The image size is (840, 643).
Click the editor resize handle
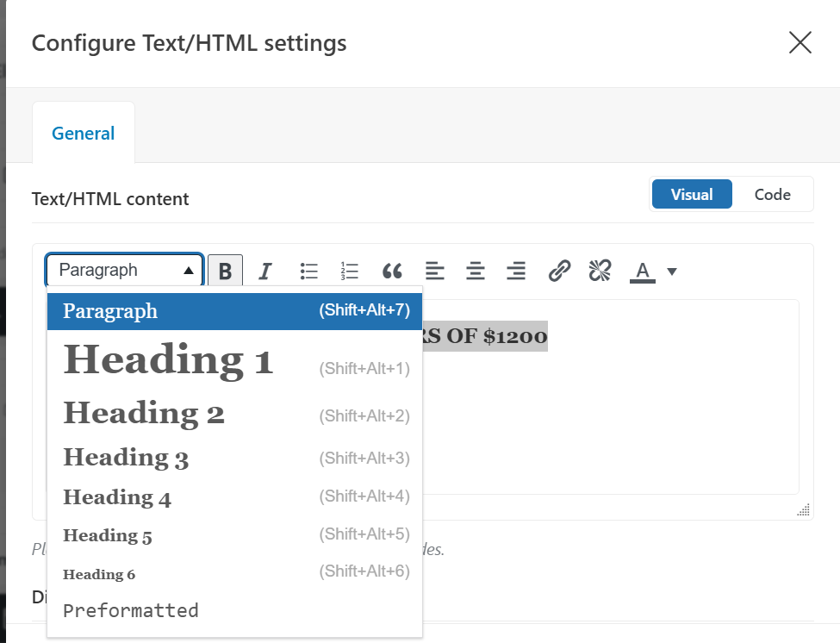point(804,509)
